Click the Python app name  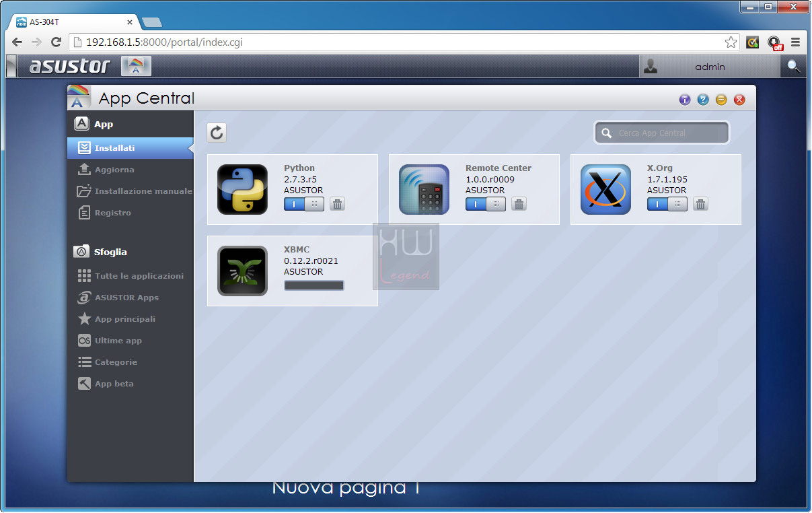point(299,168)
